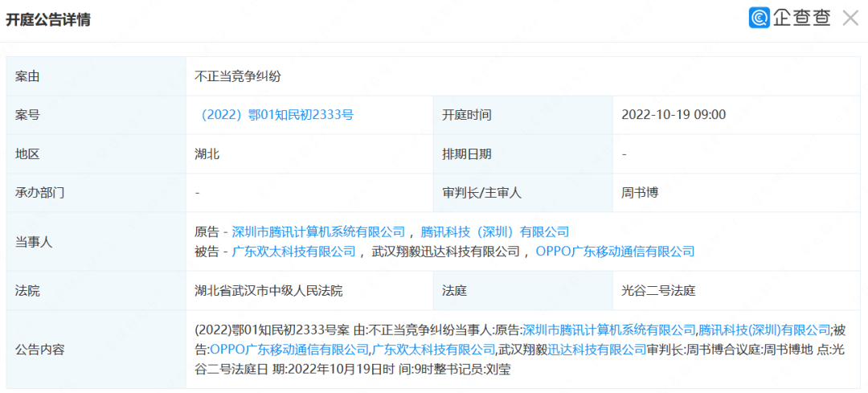
Task: Open plaintiff 腾讯科技（深圳）有限公司 in 当事人 row
Action: (495, 231)
